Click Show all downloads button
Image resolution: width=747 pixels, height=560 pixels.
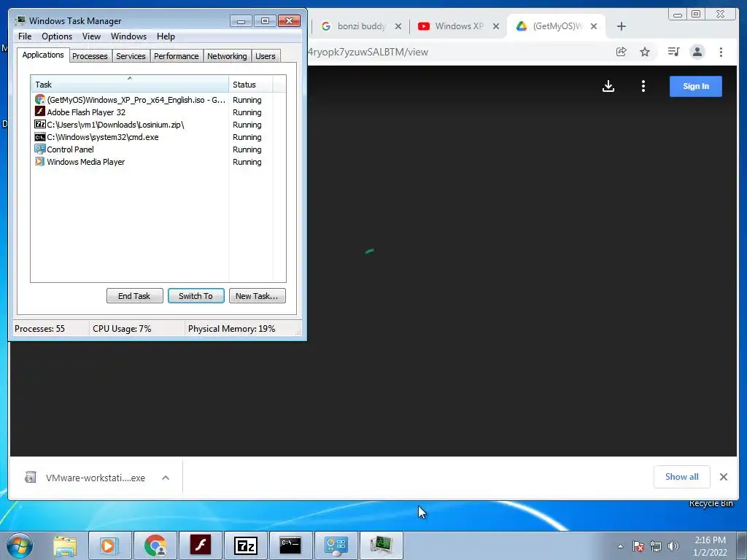682,477
